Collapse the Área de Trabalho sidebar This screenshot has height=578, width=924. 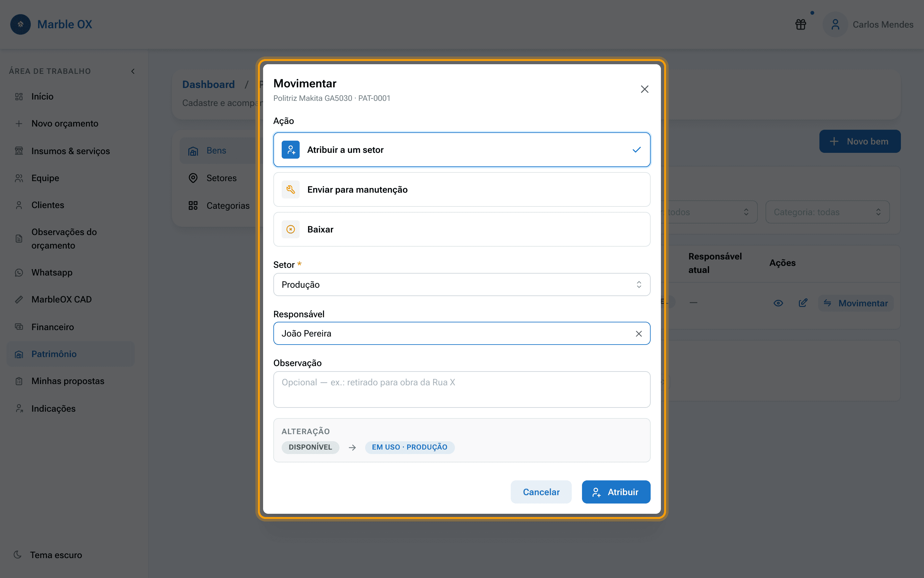133,71
